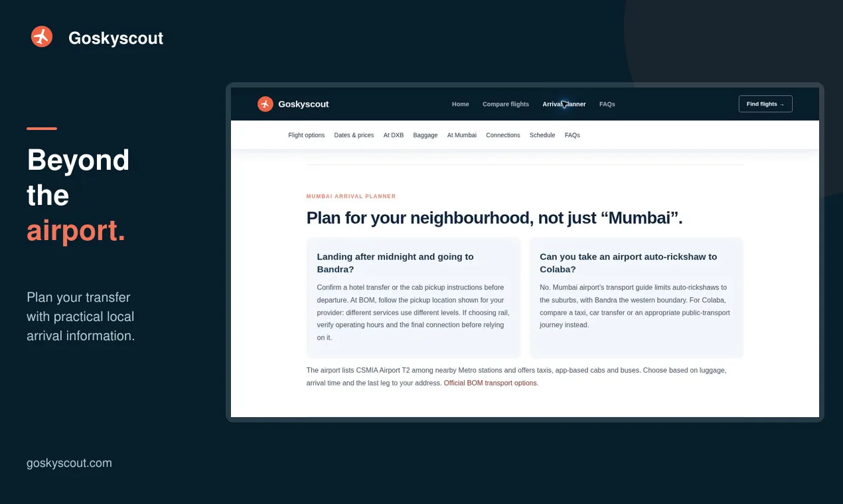Click the large Goskyscout brand name on the banner

(x=116, y=38)
